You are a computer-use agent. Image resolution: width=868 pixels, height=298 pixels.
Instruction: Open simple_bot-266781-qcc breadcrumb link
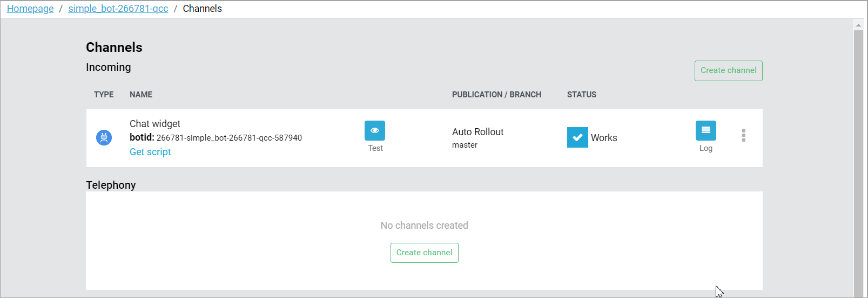tap(118, 9)
